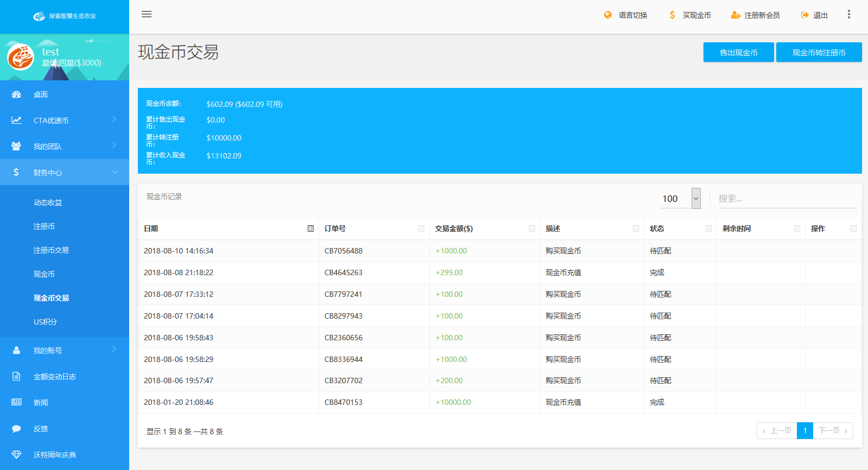Click the globe language switch icon
Image resolution: width=868 pixels, height=470 pixels.
(608, 15)
